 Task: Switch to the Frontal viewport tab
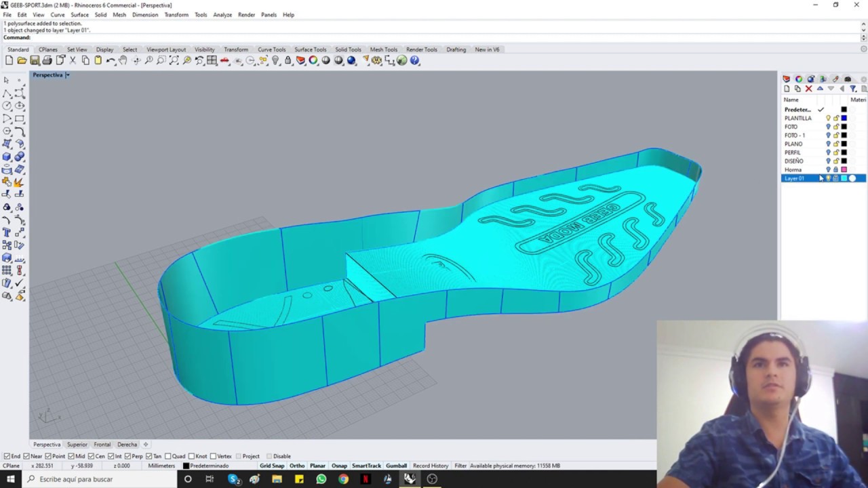(x=102, y=445)
